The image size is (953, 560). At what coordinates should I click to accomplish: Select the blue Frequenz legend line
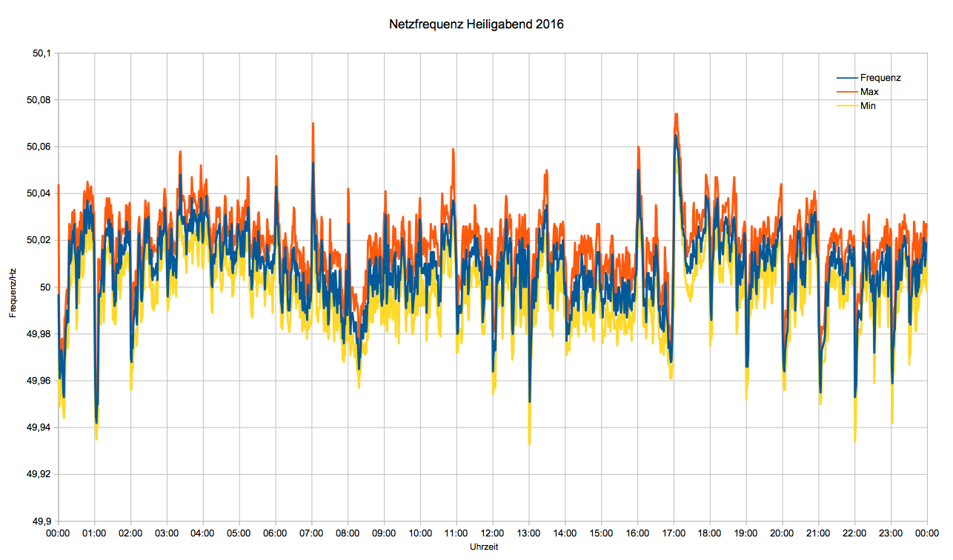point(847,78)
